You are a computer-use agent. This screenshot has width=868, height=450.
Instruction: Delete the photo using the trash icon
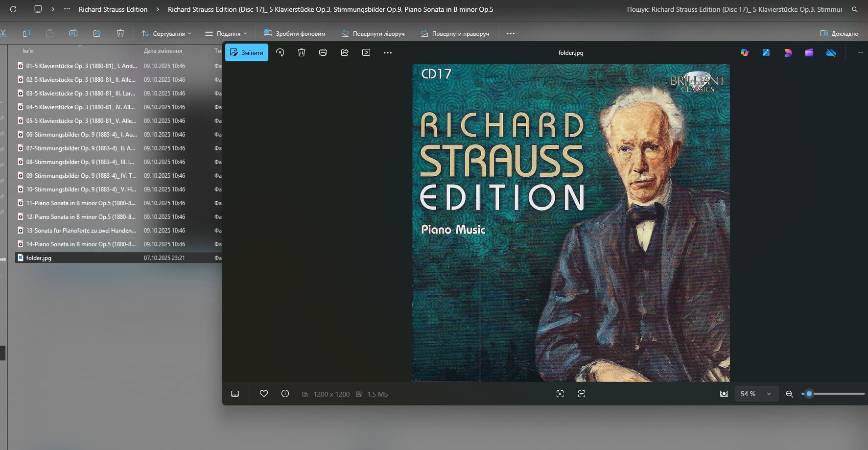point(302,52)
